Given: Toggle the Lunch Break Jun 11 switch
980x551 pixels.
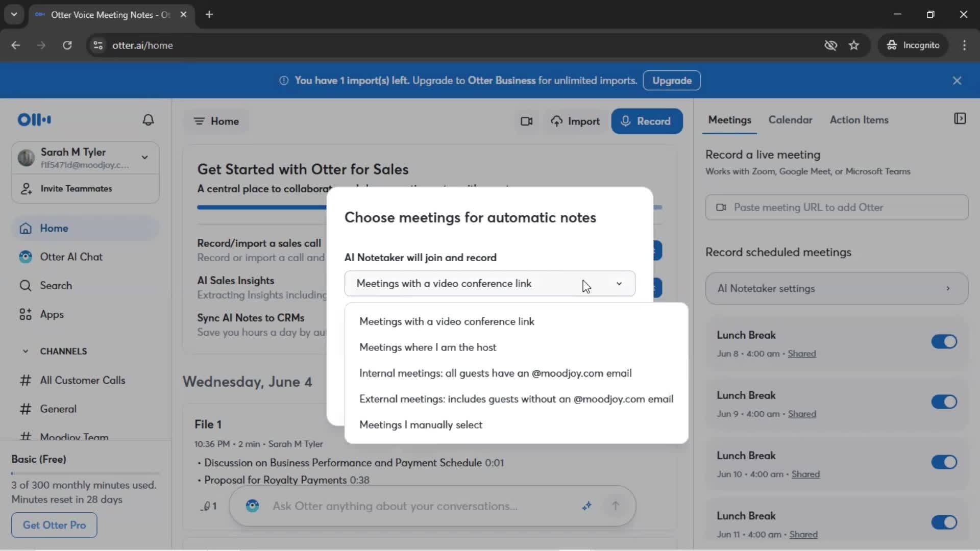Looking at the screenshot, I should click(x=944, y=522).
